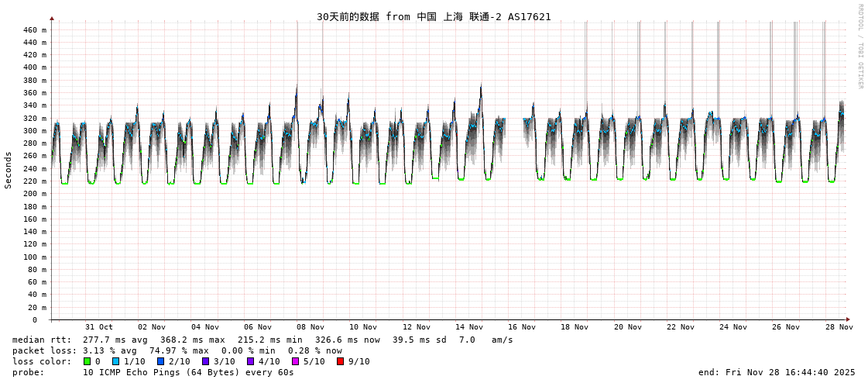Screen dimensions: 868x383
Task: Click the magenta 5/10 loss swatch
Action: [x=296, y=361]
